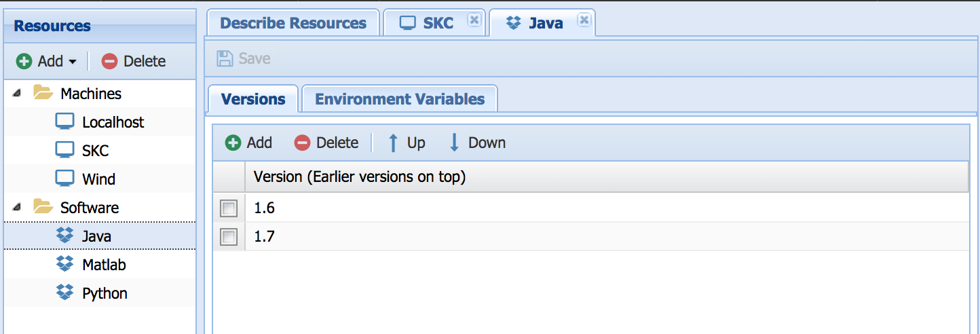980x334 pixels.
Task: Click the Wind machine monitor icon
Action: click(65, 179)
